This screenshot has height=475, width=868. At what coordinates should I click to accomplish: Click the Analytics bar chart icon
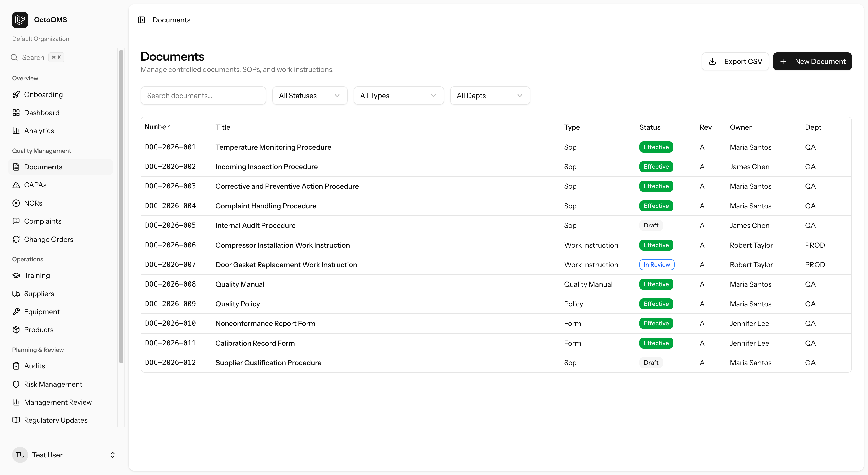16,130
